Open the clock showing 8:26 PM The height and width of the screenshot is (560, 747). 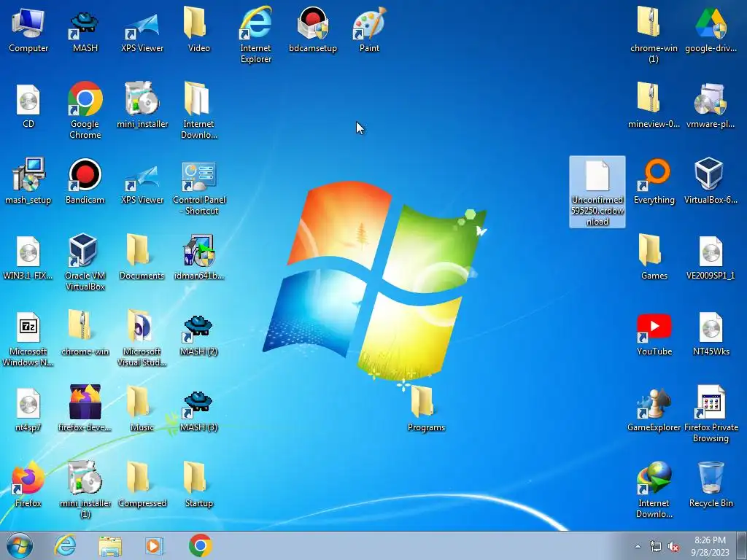[x=710, y=546]
